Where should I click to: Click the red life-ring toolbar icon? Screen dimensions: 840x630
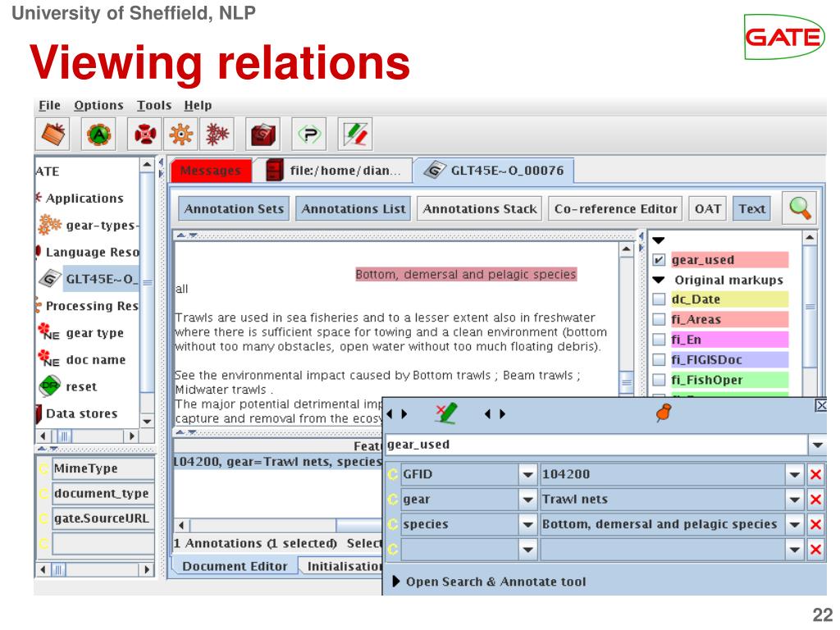[x=145, y=134]
